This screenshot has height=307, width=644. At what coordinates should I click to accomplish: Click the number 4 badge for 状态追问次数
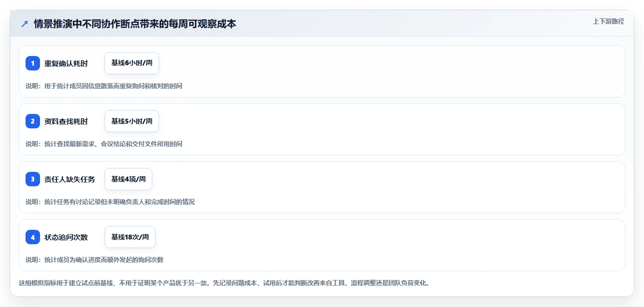coord(33,237)
